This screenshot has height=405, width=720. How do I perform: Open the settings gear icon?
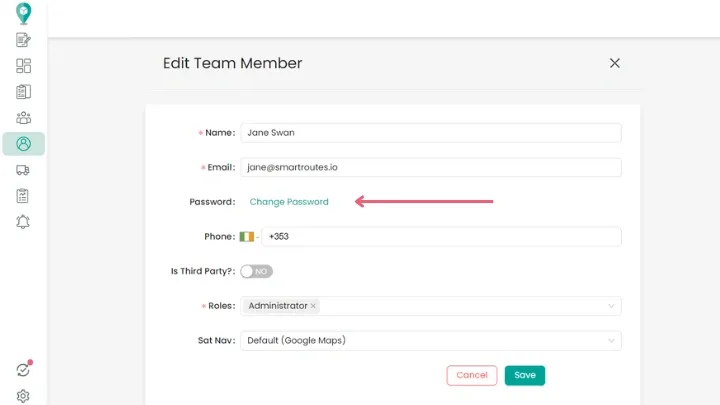tap(23, 395)
